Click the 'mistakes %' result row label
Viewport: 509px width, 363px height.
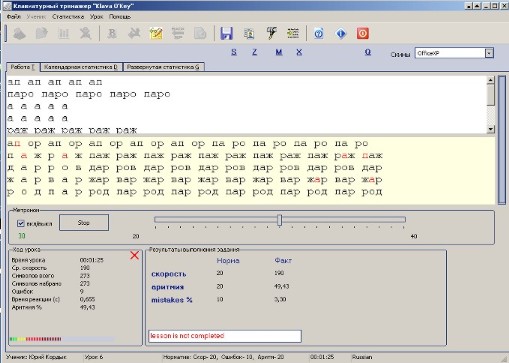point(172,300)
